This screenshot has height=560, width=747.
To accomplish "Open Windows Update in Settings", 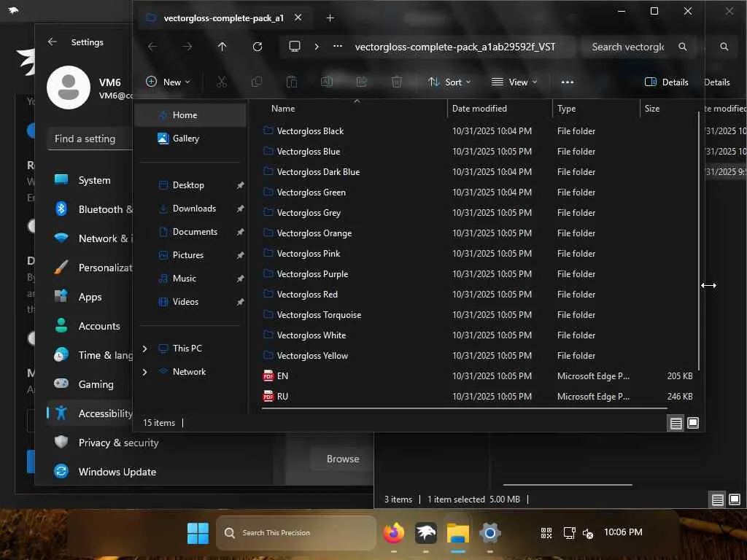I will (117, 472).
